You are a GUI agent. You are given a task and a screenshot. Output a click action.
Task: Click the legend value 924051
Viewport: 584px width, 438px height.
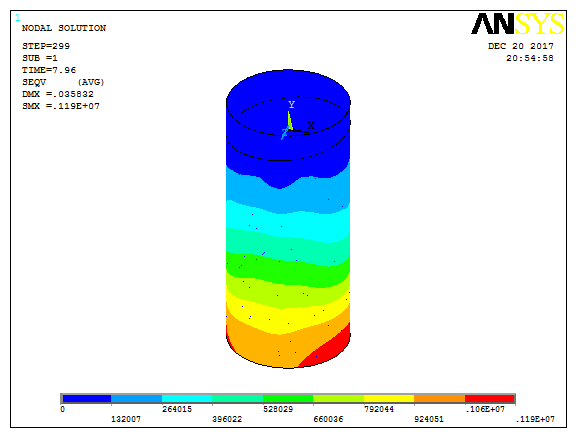tap(429, 419)
